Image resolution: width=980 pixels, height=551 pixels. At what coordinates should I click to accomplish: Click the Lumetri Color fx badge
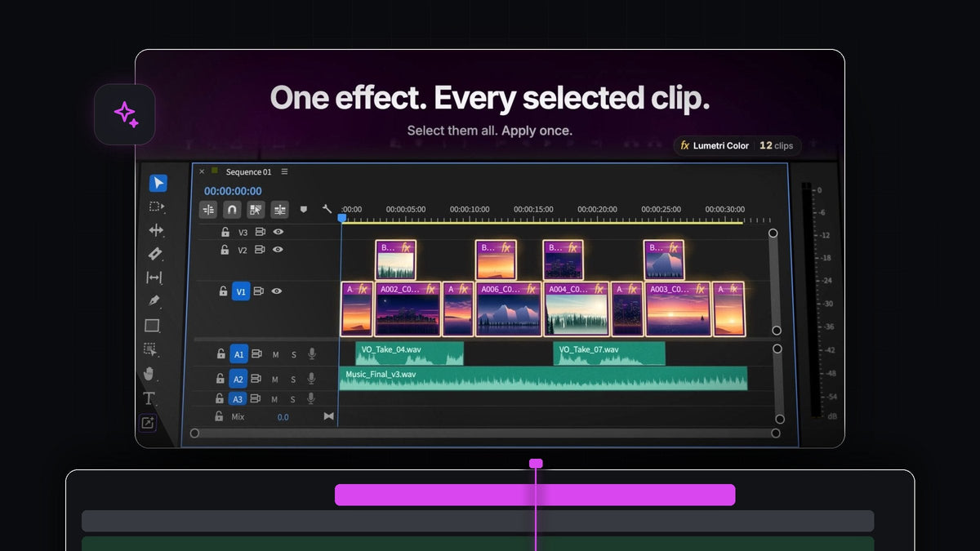pos(737,145)
